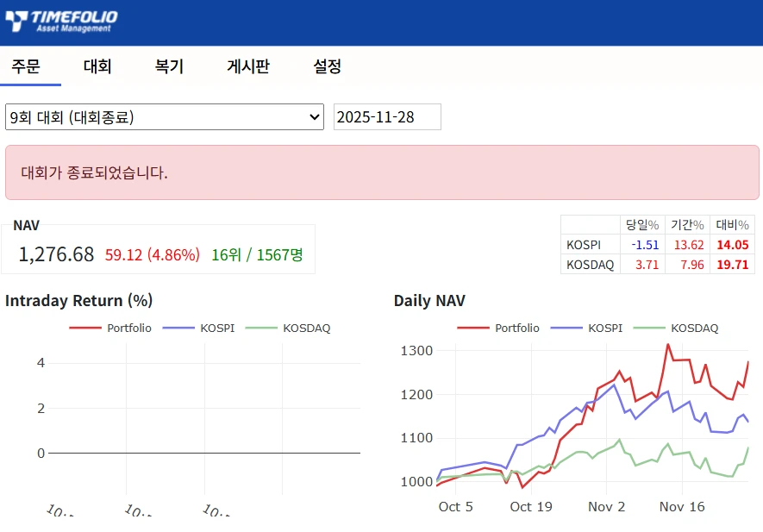This screenshot has width=763, height=532.
Task: Click the NAV value 1,276.68
Action: pyautogui.click(x=56, y=255)
